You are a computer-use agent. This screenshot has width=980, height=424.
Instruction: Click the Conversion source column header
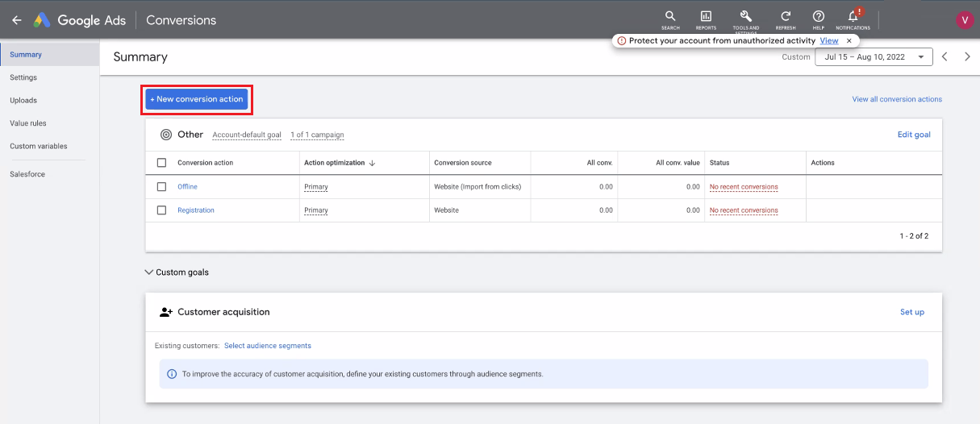[x=463, y=163]
